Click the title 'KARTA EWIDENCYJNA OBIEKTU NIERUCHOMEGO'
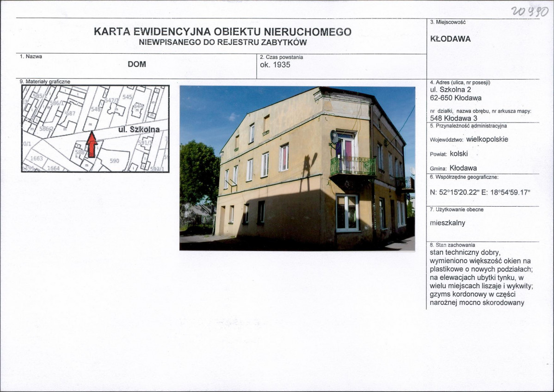 [x=222, y=31]
